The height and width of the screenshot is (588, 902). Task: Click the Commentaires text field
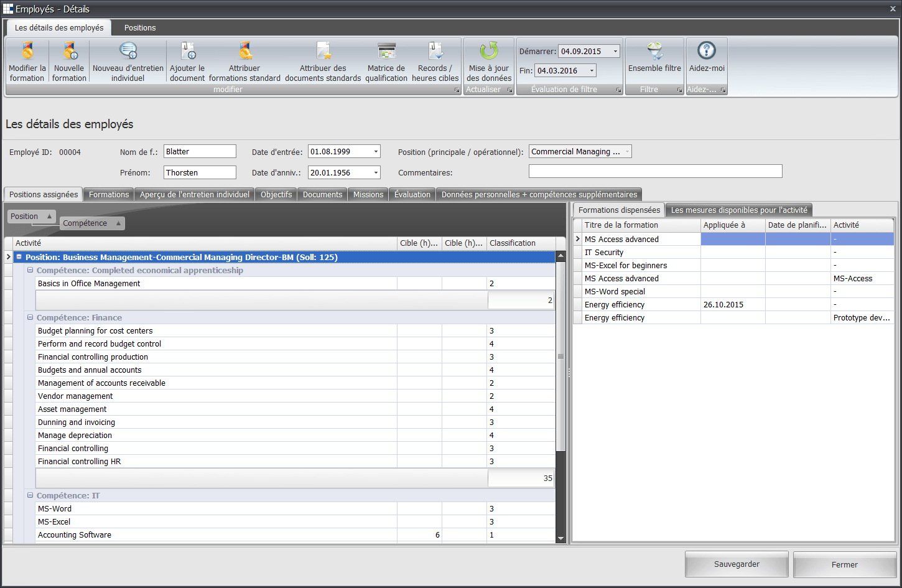click(x=655, y=172)
